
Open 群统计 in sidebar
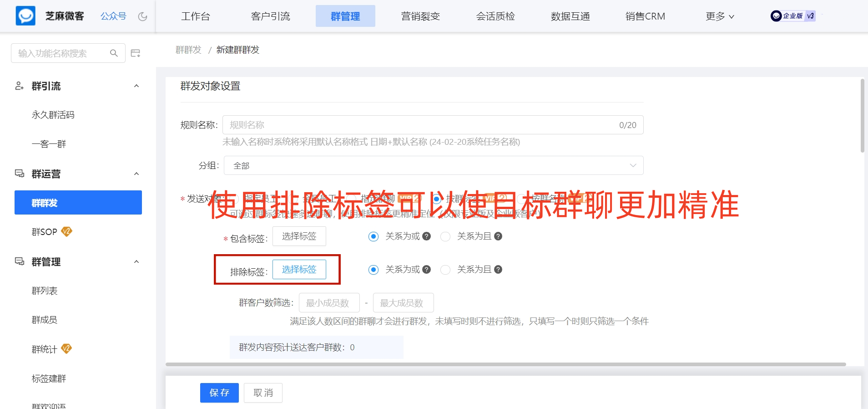point(45,349)
